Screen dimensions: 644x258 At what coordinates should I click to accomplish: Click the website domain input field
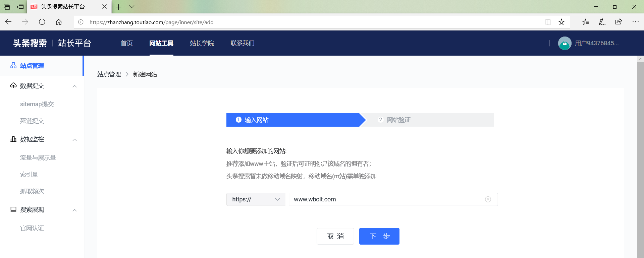[386, 199]
